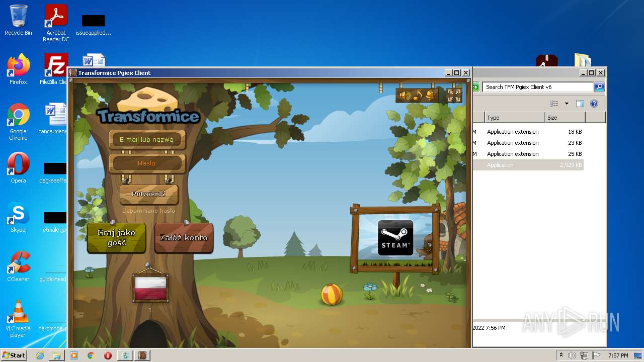The image size is (644, 362).
Task: Maximize the Transformice Pgiex Client window
Action: click(x=457, y=73)
